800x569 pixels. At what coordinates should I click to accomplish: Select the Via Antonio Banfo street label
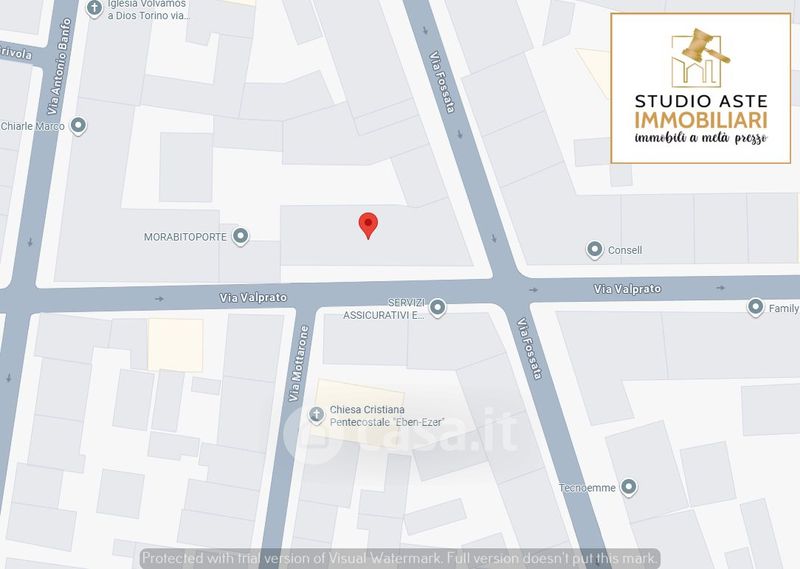(60, 66)
